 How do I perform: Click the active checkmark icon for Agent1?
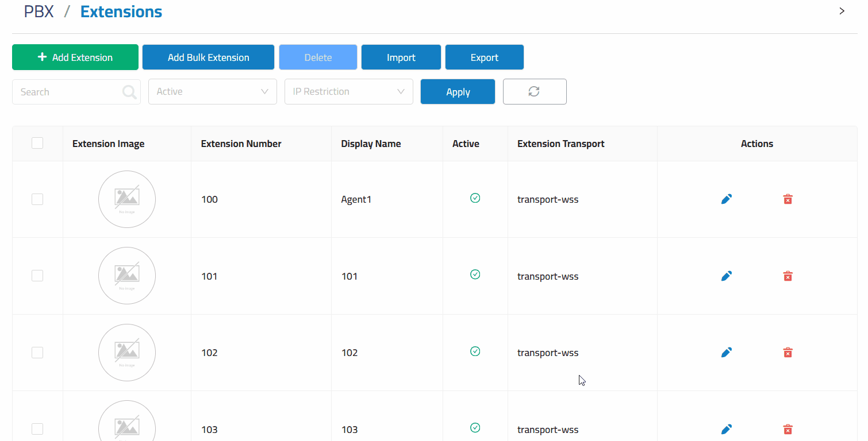(475, 198)
